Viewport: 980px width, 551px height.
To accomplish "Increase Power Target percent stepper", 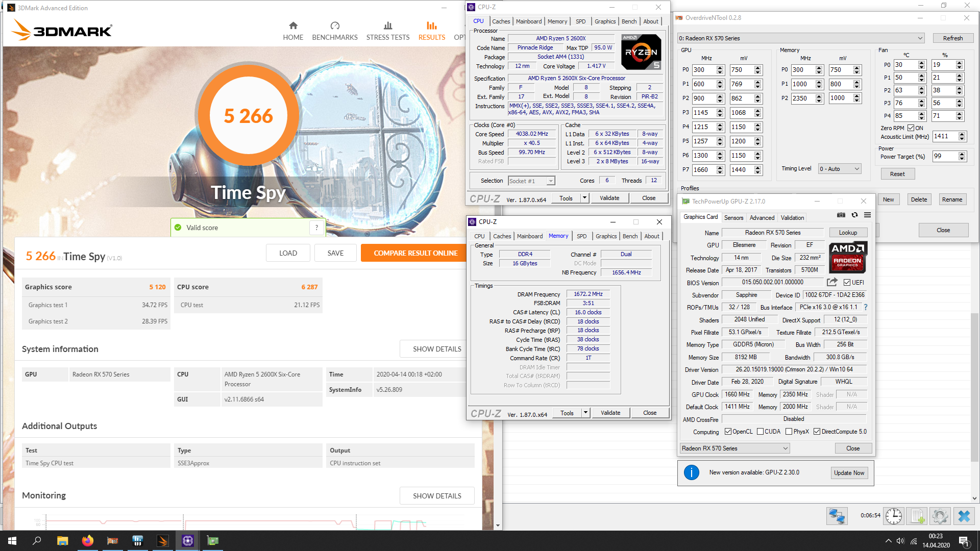I will [x=962, y=154].
